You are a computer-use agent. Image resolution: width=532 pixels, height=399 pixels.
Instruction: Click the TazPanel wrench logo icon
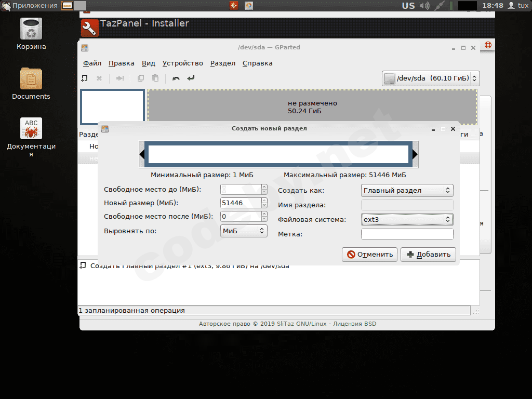89,28
